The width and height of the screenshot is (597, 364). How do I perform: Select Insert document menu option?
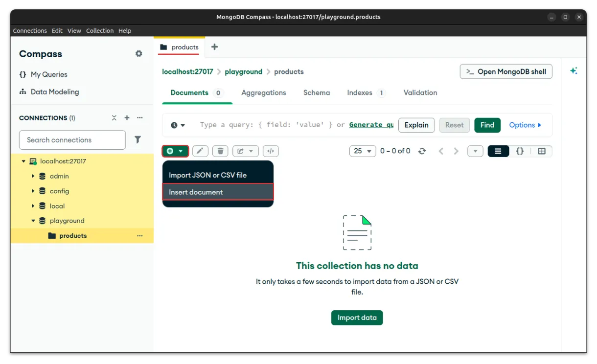tap(218, 192)
